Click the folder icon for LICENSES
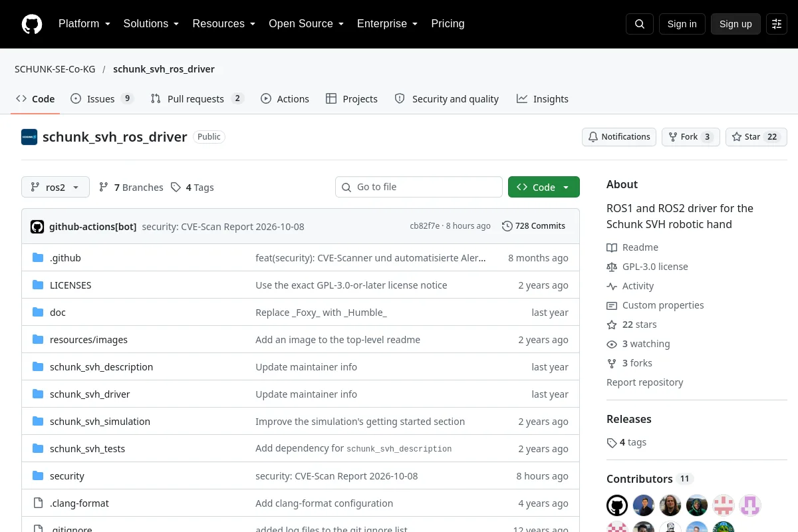This screenshot has height=532, width=798. (x=38, y=285)
